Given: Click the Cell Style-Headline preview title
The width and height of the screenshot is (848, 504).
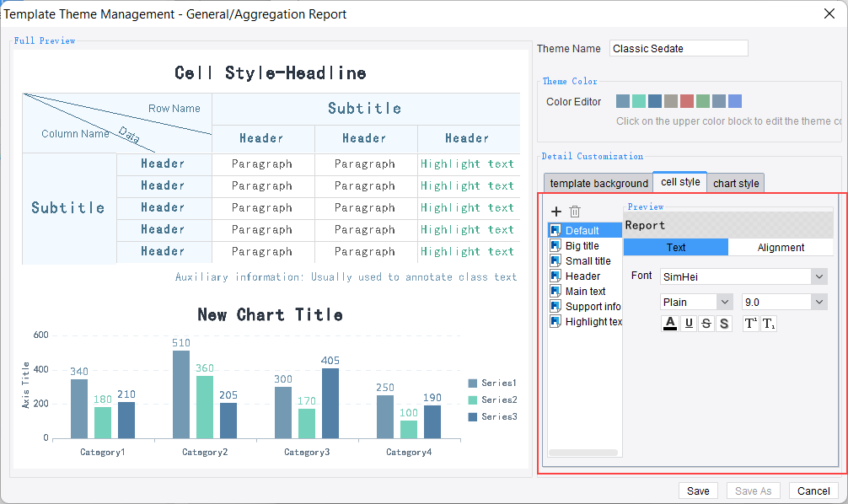Looking at the screenshot, I should (x=271, y=73).
